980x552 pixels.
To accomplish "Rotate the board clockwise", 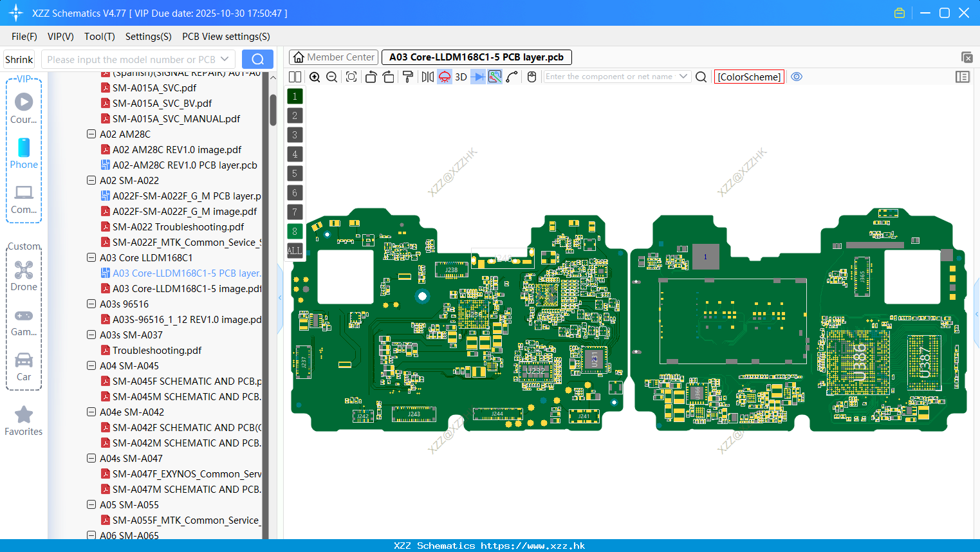I will (388, 77).
